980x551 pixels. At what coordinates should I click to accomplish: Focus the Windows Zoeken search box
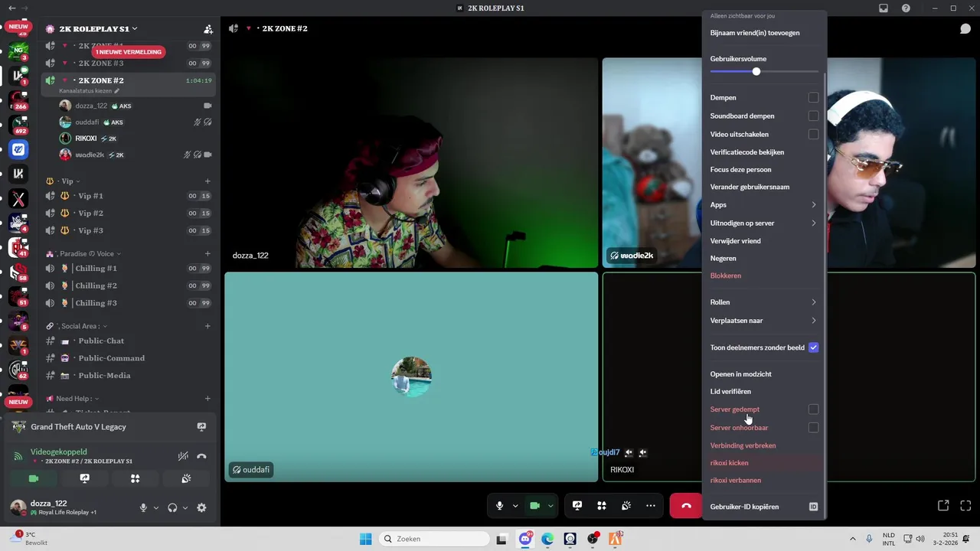click(435, 539)
